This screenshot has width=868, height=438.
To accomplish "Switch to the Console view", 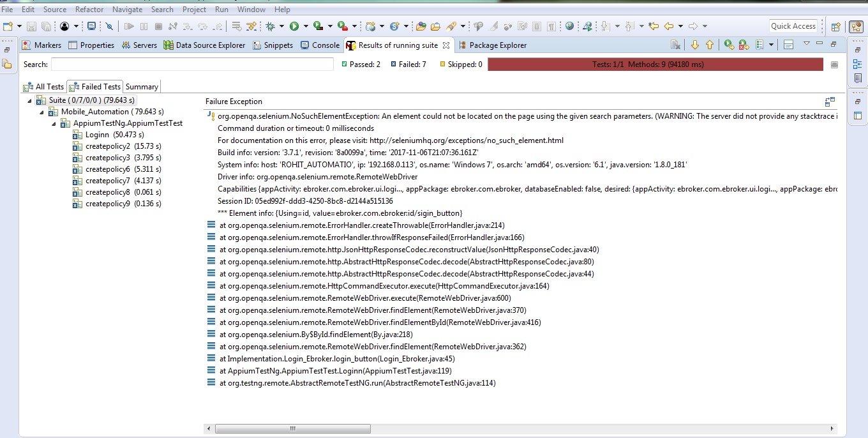I will tap(320, 45).
